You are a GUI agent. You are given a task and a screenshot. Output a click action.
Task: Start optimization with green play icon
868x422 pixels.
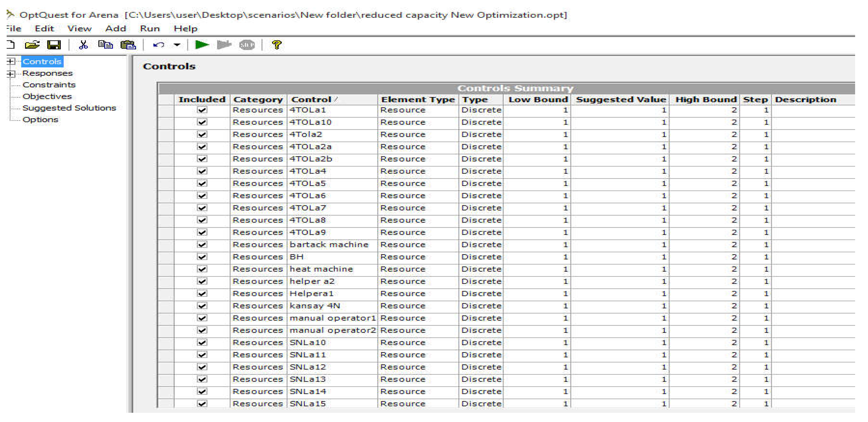coord(202,44)
